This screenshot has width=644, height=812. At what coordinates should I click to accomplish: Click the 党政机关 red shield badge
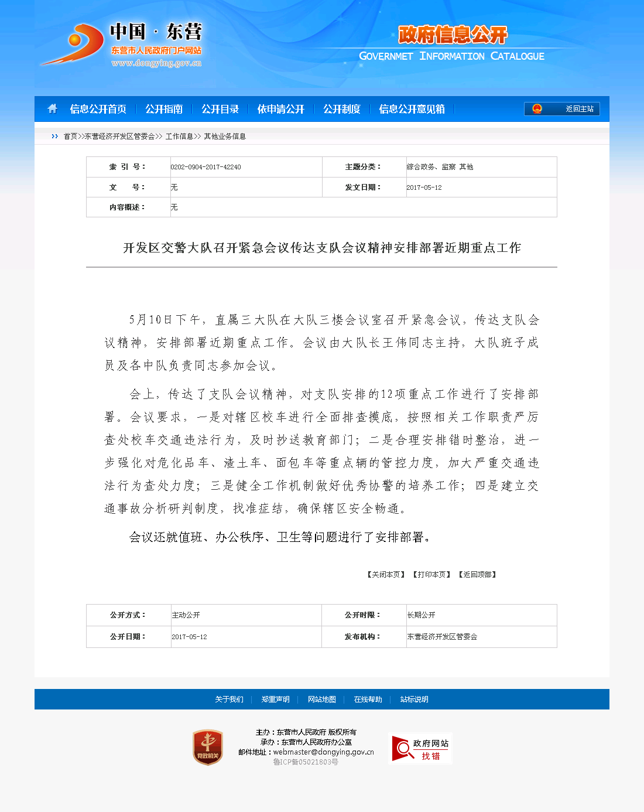pos(208,747)
